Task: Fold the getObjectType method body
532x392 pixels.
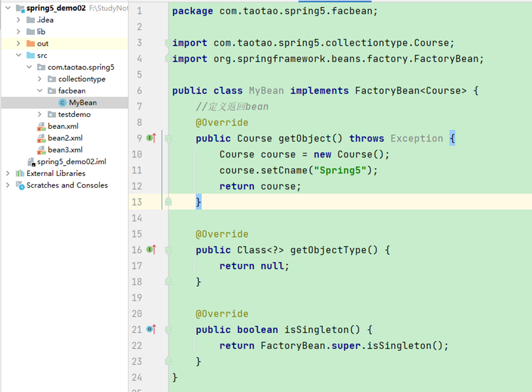Action: [x=168, y=250]
